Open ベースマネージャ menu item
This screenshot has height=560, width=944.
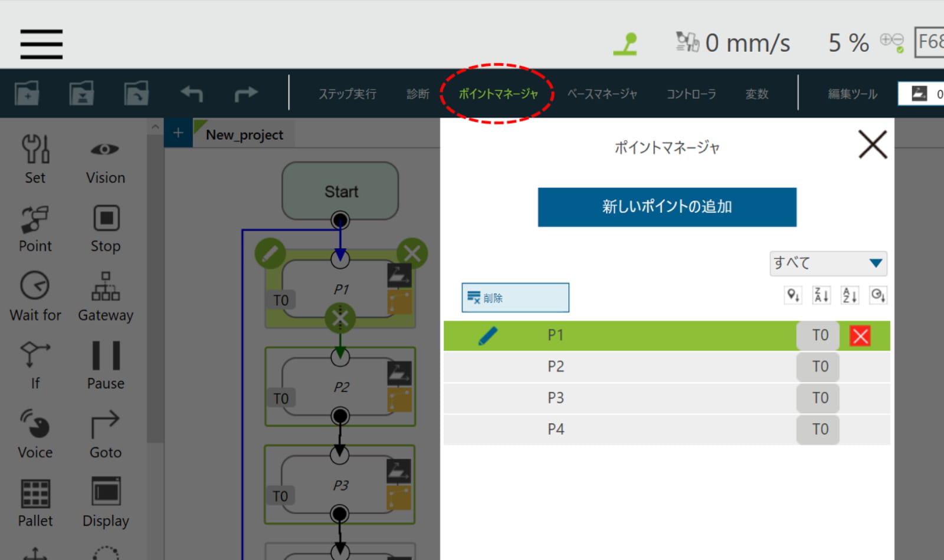point(602,94)
